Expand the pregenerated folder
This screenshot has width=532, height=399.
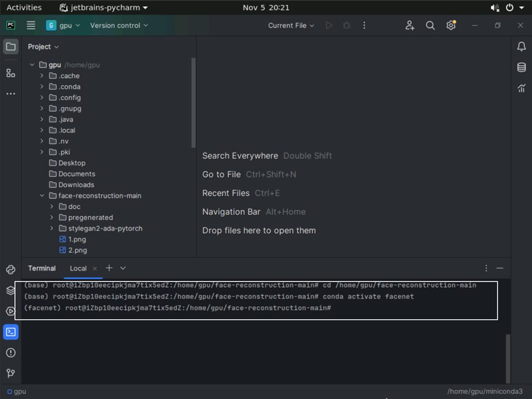pos(52,217)
